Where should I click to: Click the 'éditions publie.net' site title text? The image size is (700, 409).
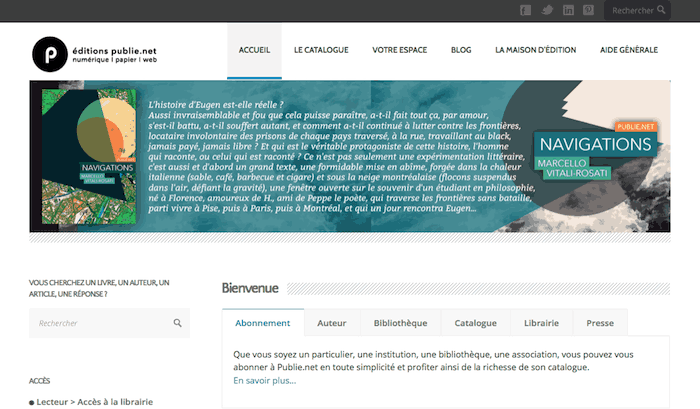click(114, 51)
